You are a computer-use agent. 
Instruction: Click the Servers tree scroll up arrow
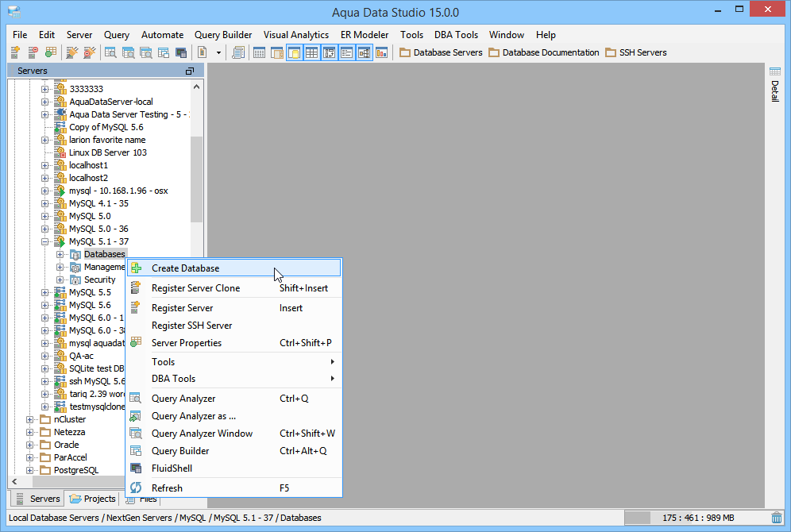(197, 87)
